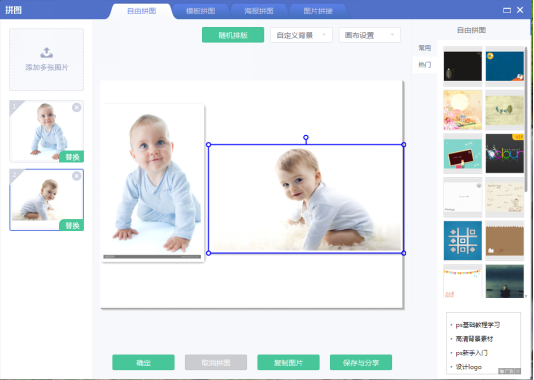
Task: Choose the beige vintage tree background
Action: (505, 110)
